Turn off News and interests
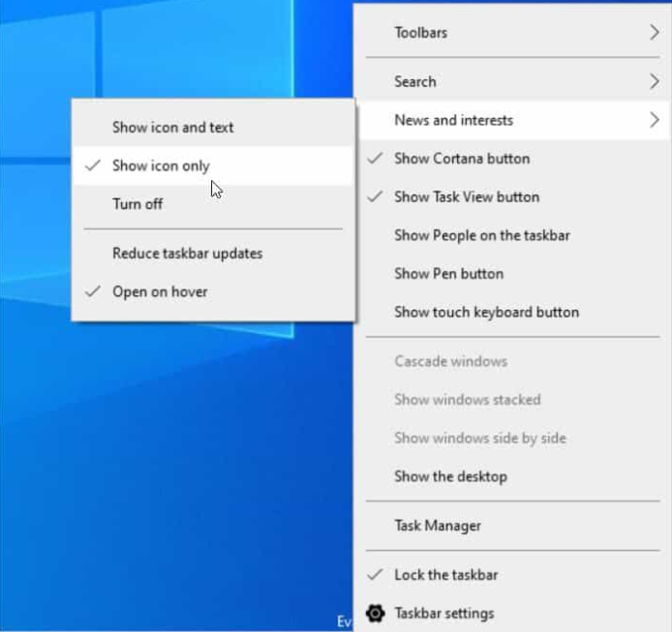The width and height of the screenshot is (672, 632). 137,204
